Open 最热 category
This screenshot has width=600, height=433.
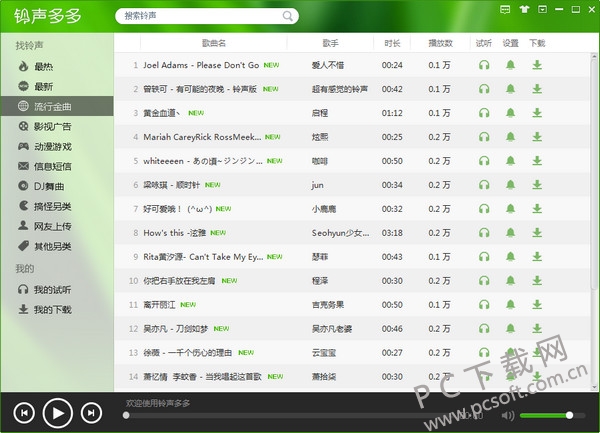57,67
